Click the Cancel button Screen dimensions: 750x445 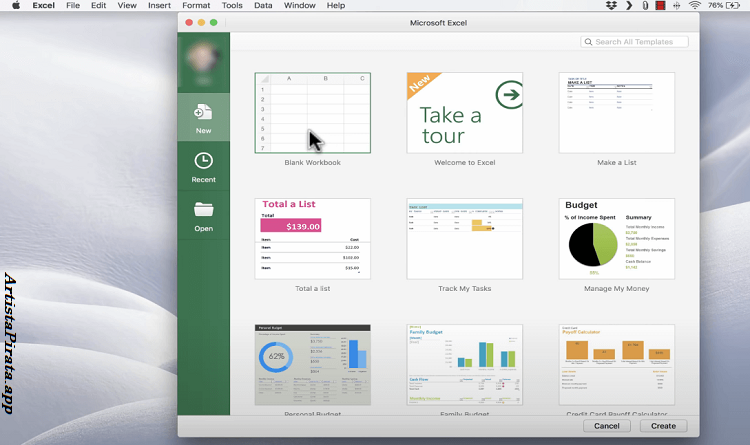point(607,426)
